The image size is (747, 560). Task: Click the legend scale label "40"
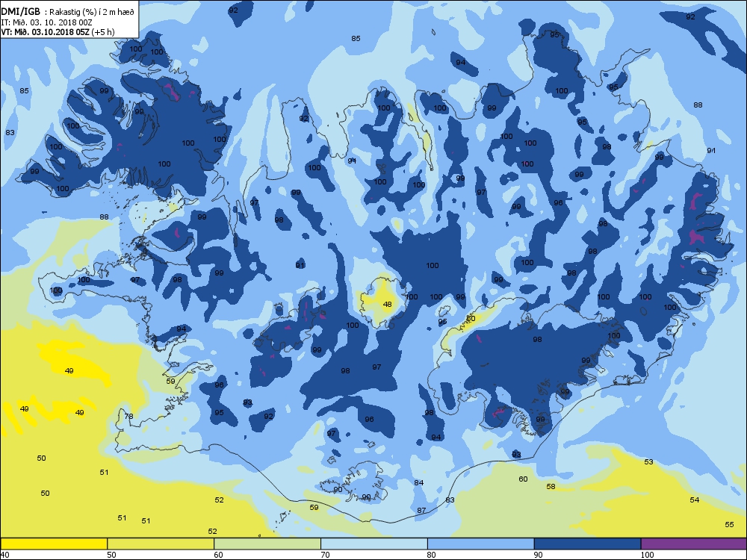point(4,555)
